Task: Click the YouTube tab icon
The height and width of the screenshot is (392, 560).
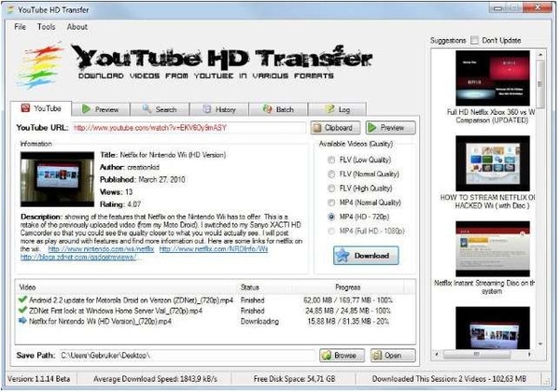Action: [x=25, y=108]
